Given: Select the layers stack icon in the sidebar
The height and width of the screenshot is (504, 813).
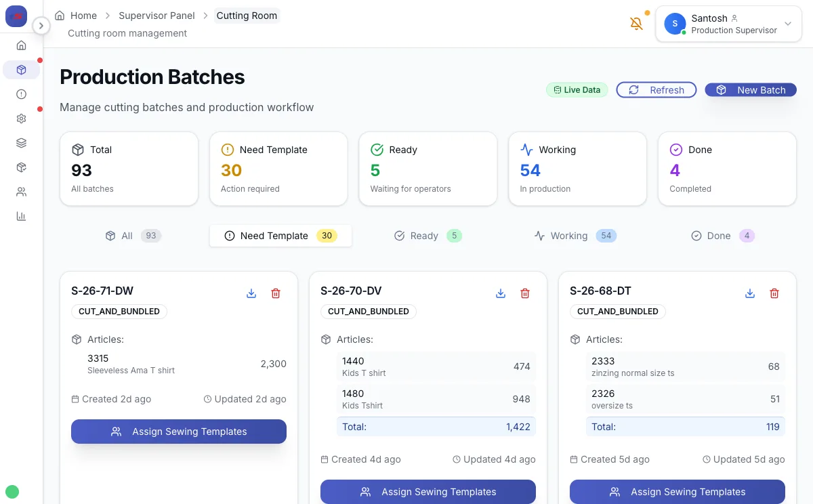Looking at the screenshot, I should point(20,142).
